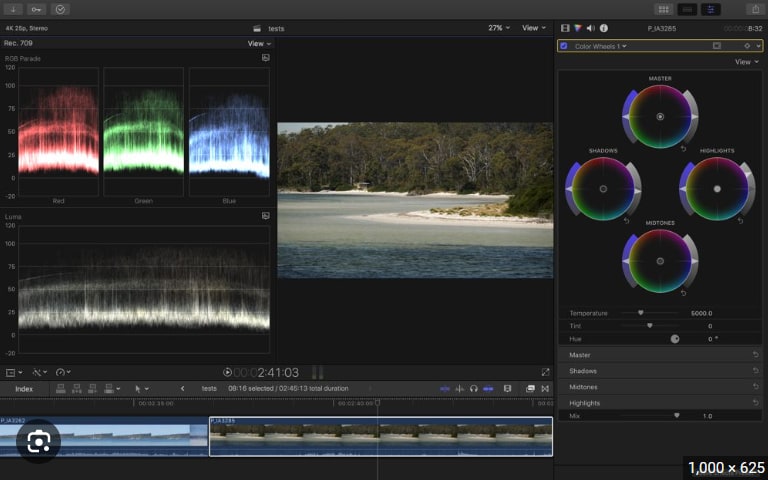Toggle solo headphones icon

click(x=473, y=388)
